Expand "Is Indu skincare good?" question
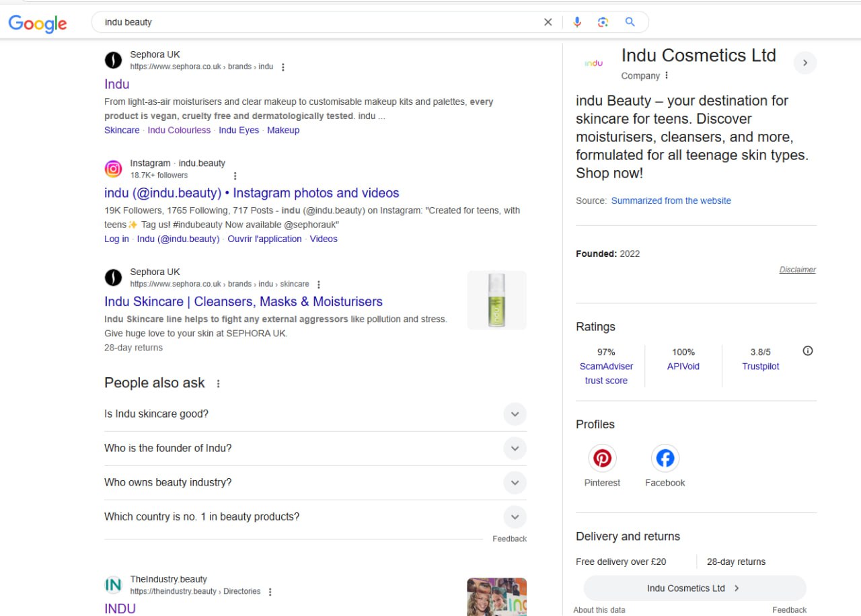861x616 pixels. [515, 414]
